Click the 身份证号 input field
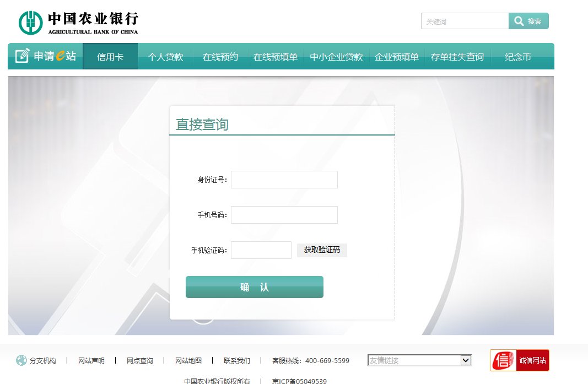 (284, 179)
